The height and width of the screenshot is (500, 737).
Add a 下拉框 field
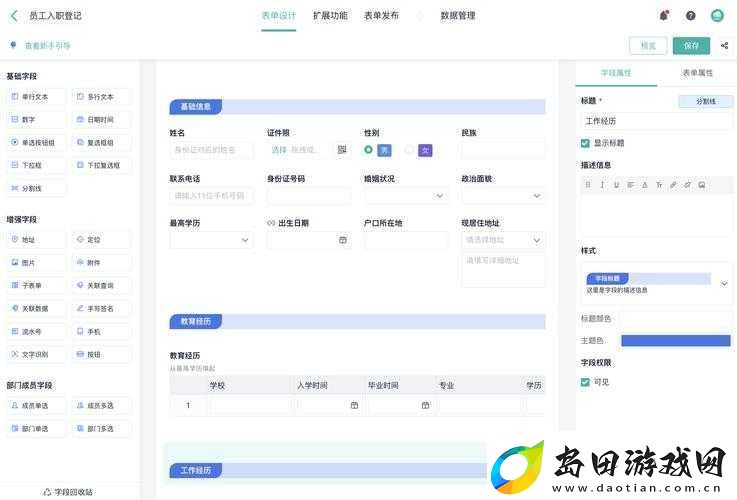[36, 165]
